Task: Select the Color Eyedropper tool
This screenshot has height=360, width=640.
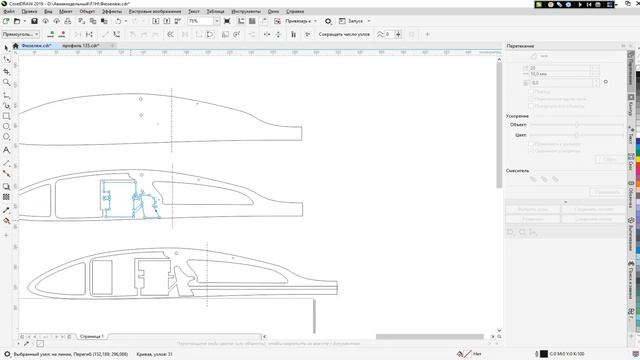Action: (6, 210)
